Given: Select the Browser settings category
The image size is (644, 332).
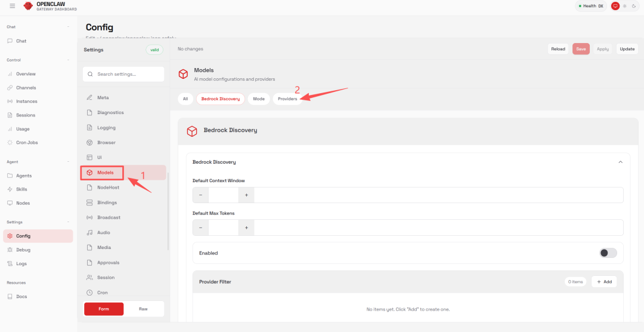Looking at the screenshot, I should tap(123, 142).
